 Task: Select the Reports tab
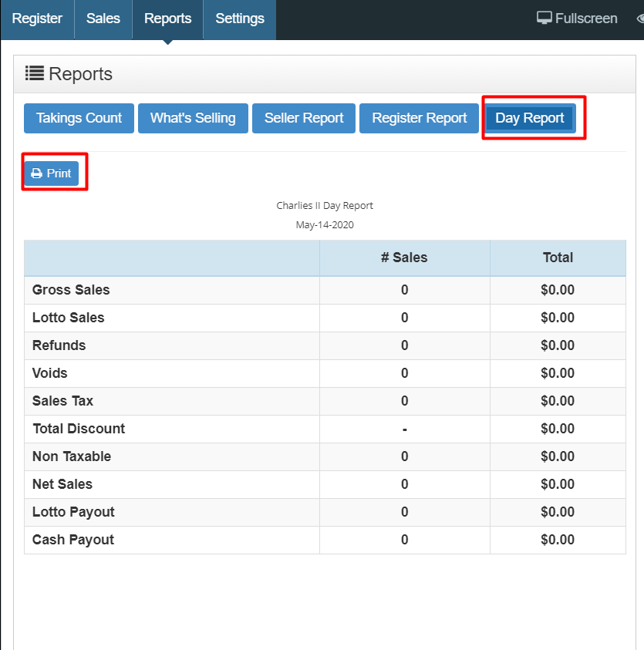click(x=167, y=19)
